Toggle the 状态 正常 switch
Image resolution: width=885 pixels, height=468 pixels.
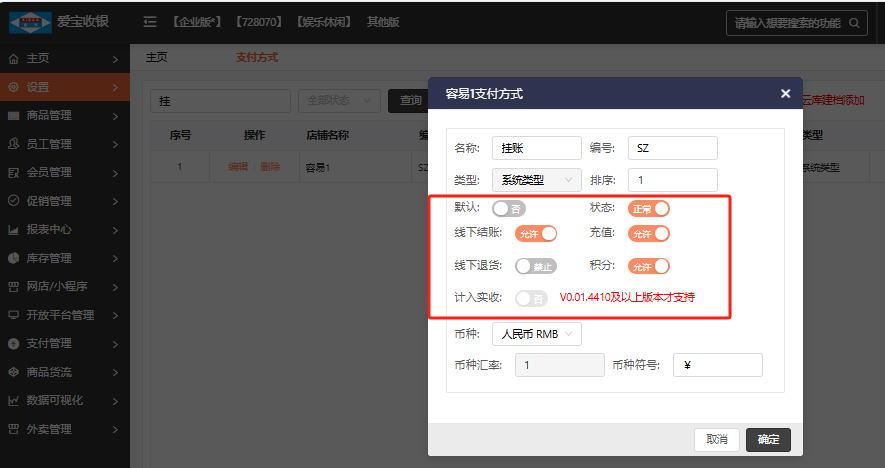[649, 208]
